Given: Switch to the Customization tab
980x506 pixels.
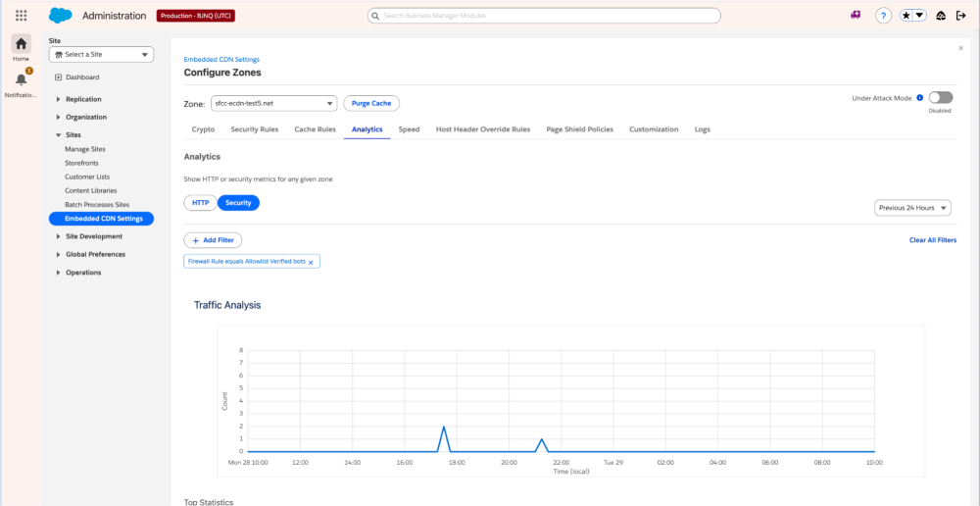Looking at the screenshot, I should tap(654, 129).
